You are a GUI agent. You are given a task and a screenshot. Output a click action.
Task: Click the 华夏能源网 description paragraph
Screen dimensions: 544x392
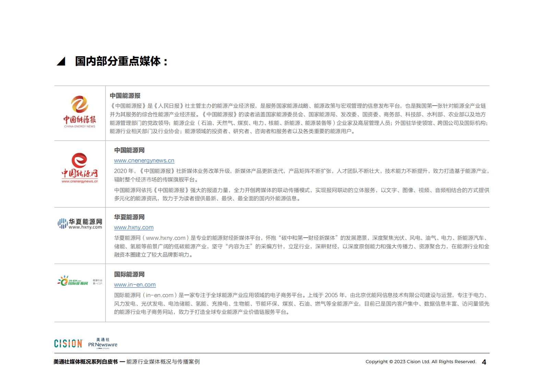point(302,246)
